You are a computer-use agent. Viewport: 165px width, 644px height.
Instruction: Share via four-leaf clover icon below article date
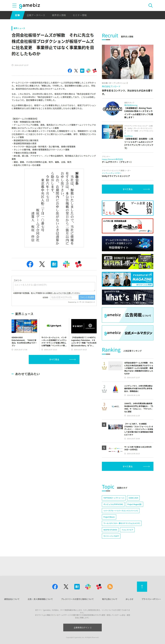[x=94, y=71]
